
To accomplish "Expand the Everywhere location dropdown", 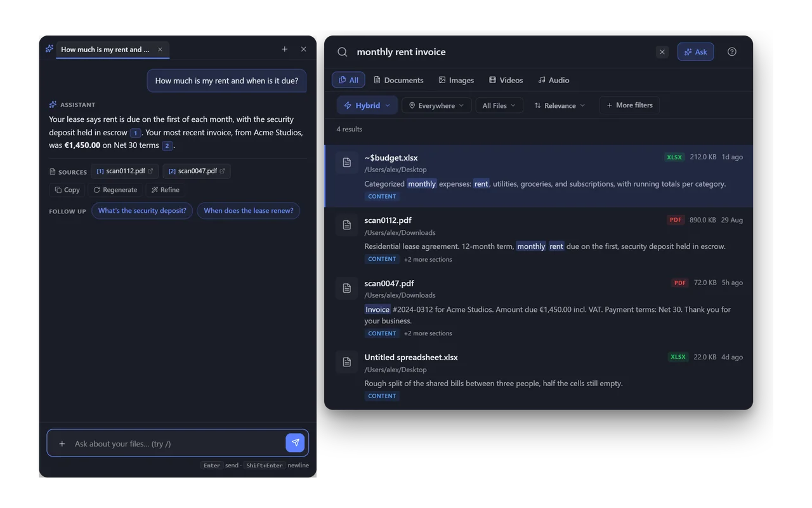I will (436, 105).
